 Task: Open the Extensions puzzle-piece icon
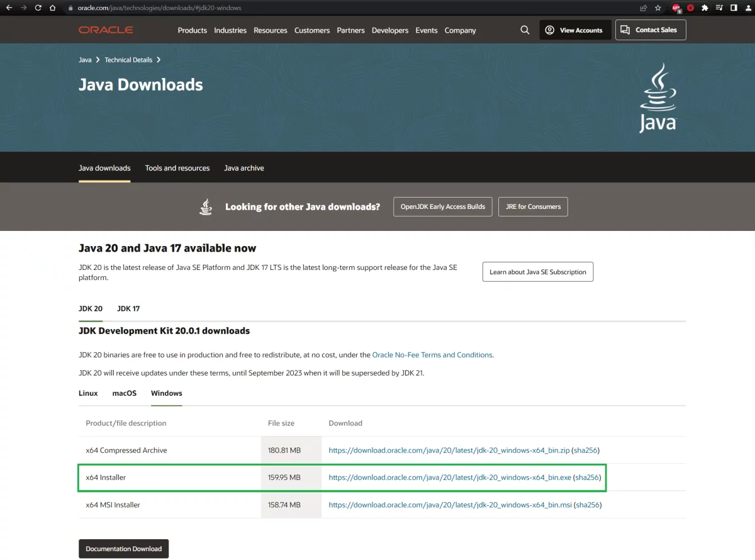[x=705, y=8]
